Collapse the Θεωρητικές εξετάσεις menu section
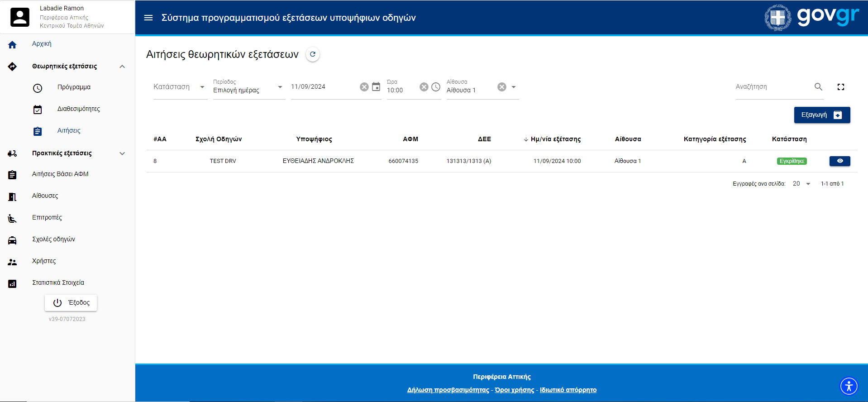This screenshot has height=402, width=868. 122,67
